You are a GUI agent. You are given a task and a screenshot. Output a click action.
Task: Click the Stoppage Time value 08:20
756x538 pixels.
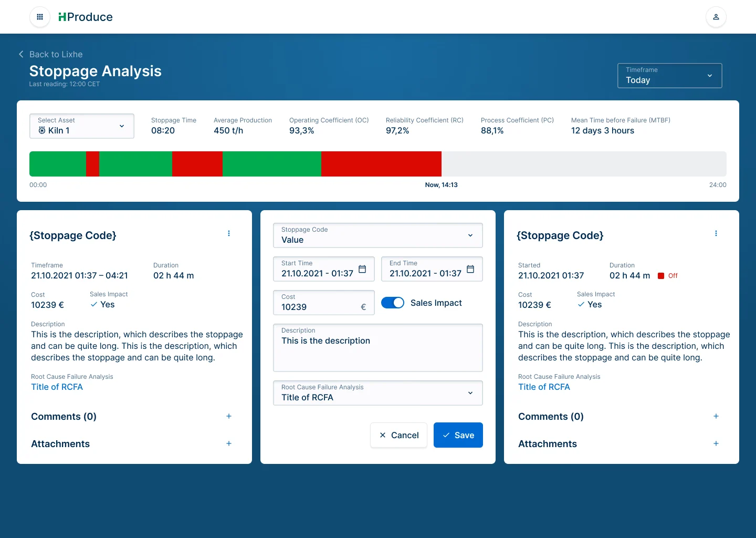163,131
